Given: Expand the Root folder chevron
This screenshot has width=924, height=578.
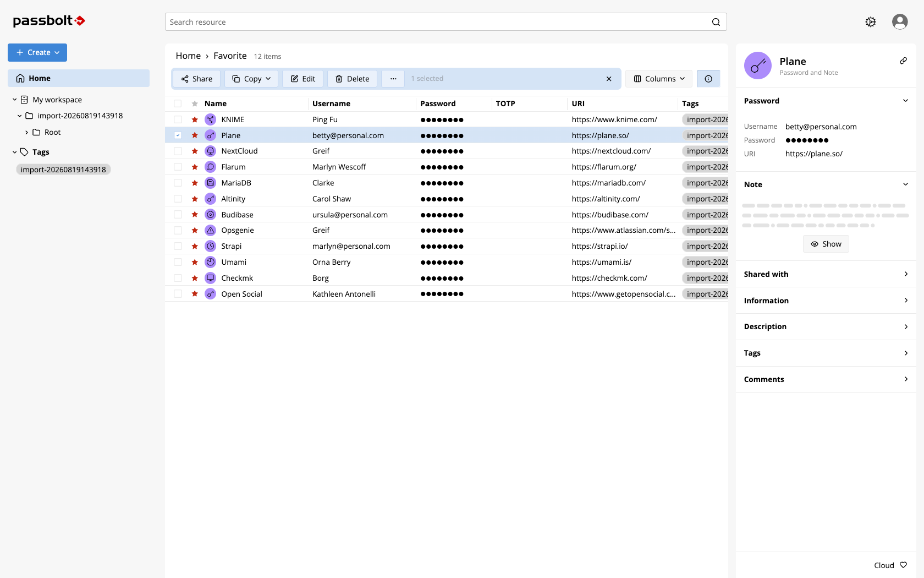Looking at the screenshot, I should [x=26, y=132].
